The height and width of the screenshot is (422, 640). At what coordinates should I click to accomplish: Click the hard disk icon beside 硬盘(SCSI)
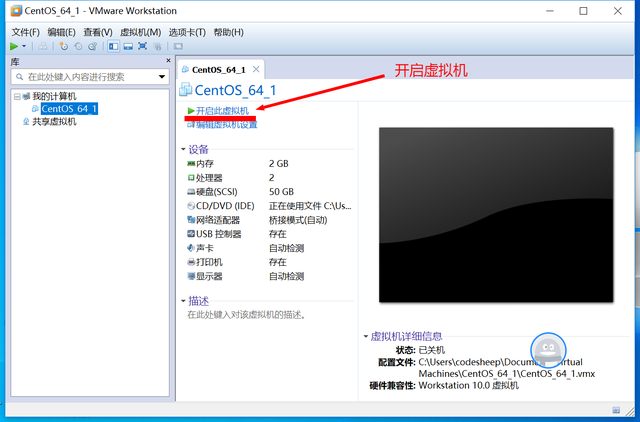coord(191,192)
